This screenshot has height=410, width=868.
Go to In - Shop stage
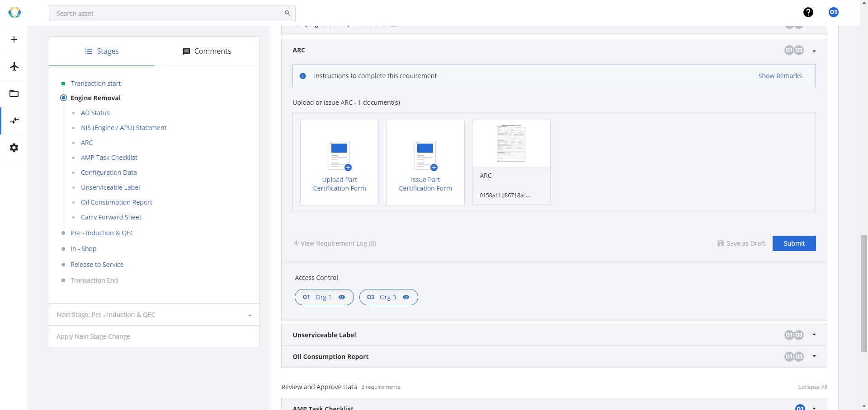[84, 249]
